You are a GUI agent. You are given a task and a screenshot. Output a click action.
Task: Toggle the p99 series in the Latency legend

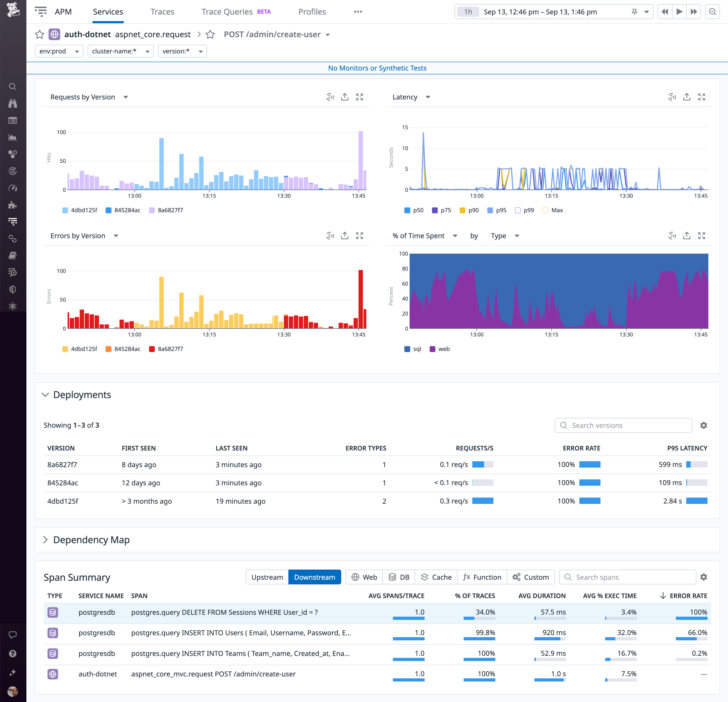(524, 210)
